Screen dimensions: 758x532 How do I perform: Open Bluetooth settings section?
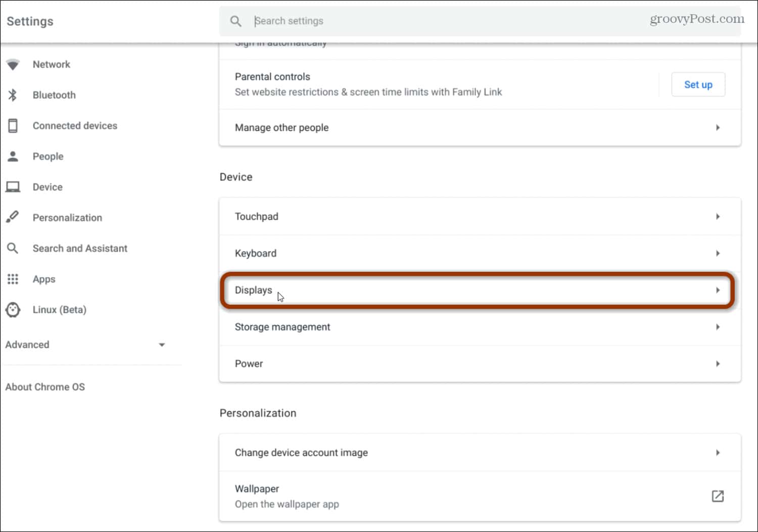pos(54,95)
